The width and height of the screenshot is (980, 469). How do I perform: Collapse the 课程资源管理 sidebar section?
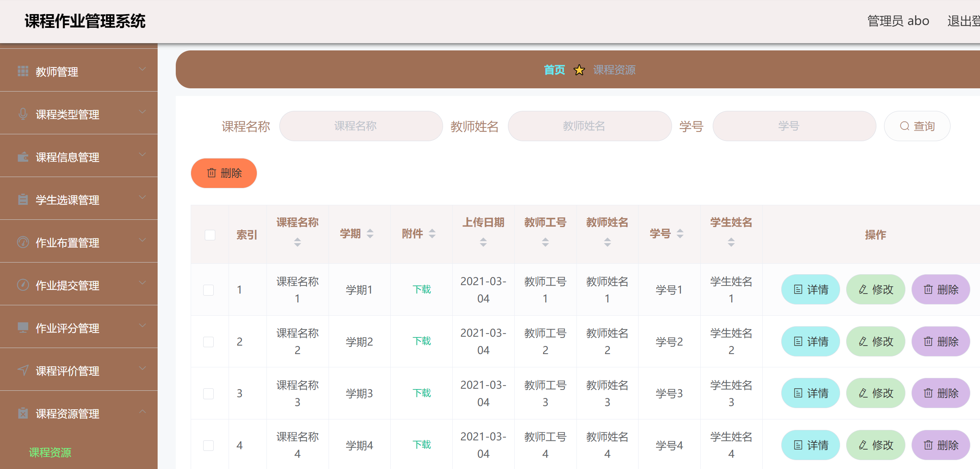142,411
